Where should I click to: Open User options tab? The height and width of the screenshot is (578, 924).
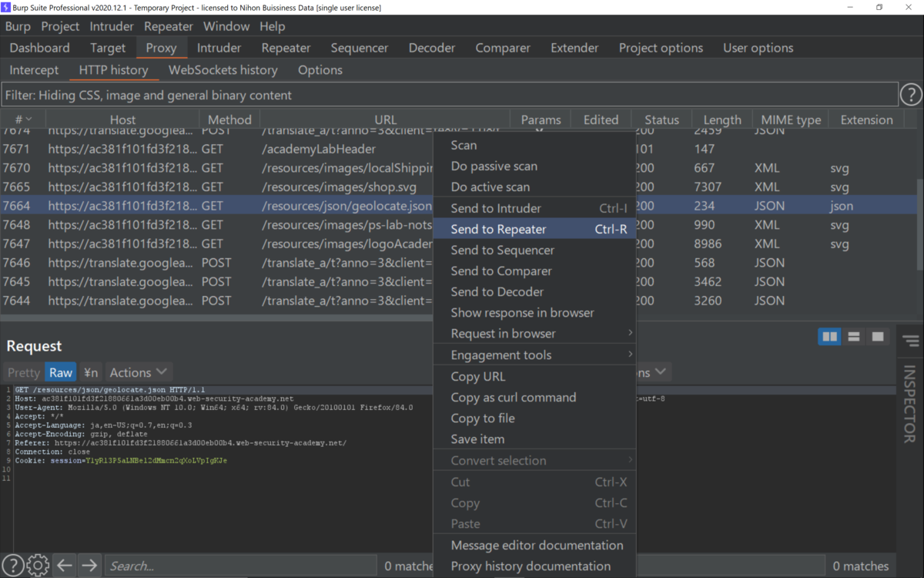click(758, 48)
